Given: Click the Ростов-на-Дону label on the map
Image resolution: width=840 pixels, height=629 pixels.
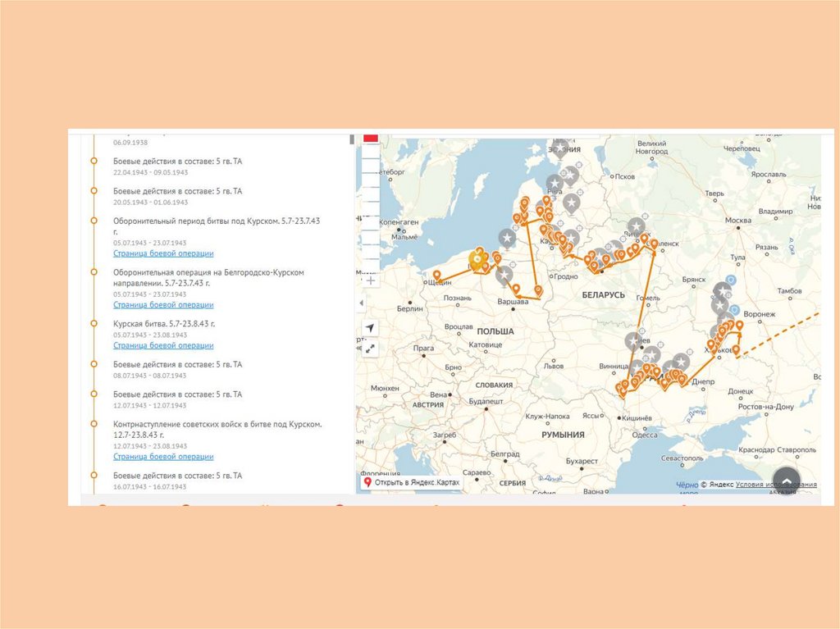Looking at the screenshot, I should [x=765, y=407].
